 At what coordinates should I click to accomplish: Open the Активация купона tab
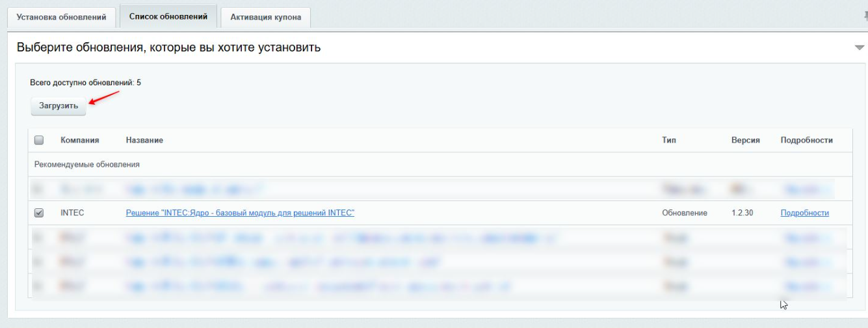[265, 17]
